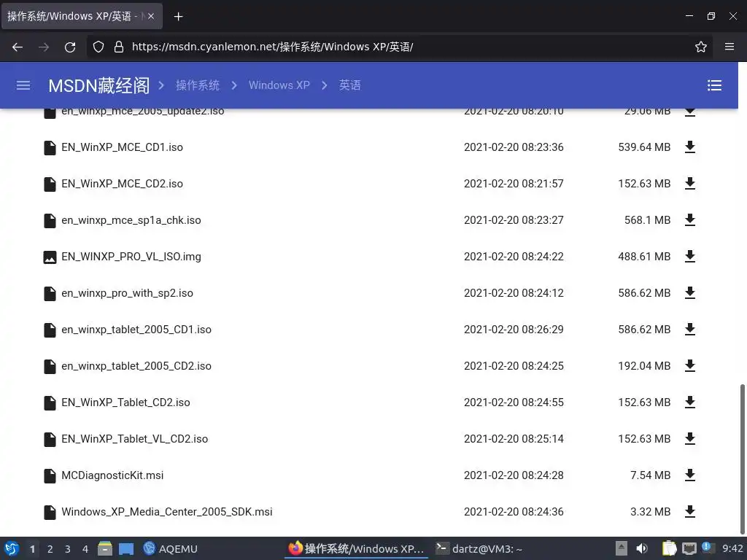Open EN_WINXP_PRO_VL_ISO.img file entry
The image size is (747, 560).
pos(131,256)
